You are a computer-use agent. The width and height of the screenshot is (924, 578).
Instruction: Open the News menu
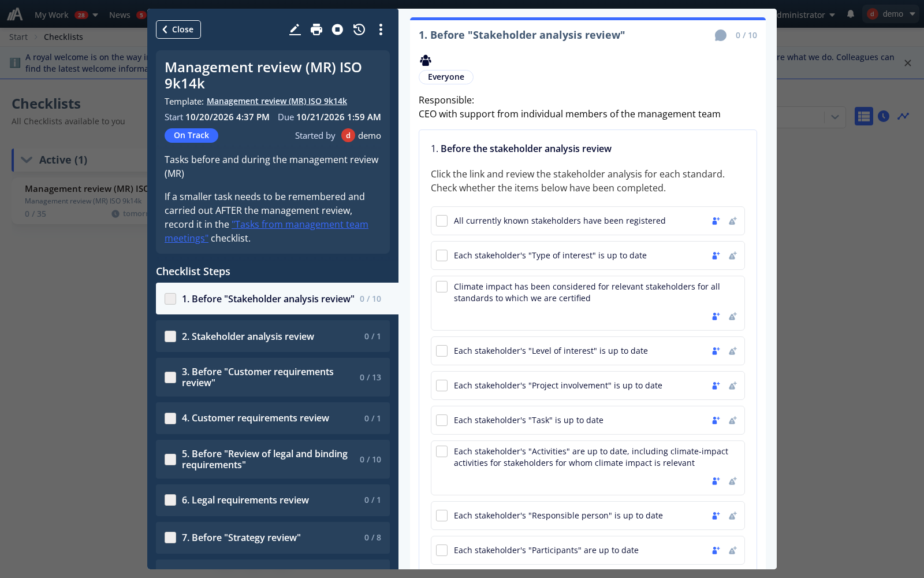click(x=120, y=15)
